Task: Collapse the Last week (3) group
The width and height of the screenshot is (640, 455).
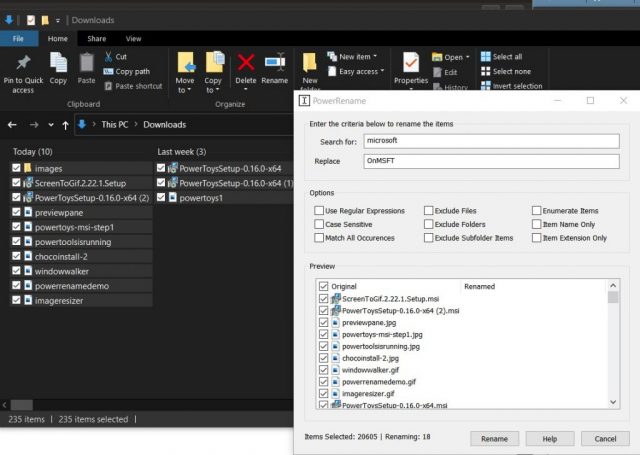Action: point(182,152)
